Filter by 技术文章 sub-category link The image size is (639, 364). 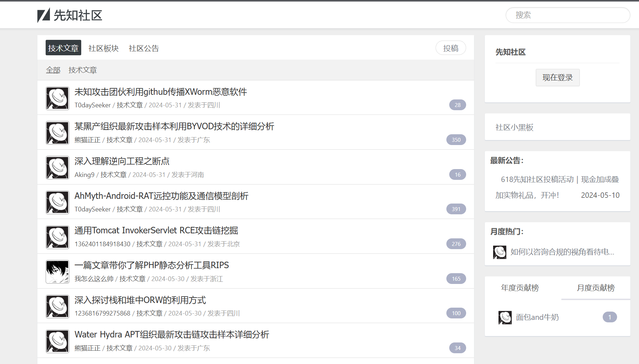tap(83, 70)
